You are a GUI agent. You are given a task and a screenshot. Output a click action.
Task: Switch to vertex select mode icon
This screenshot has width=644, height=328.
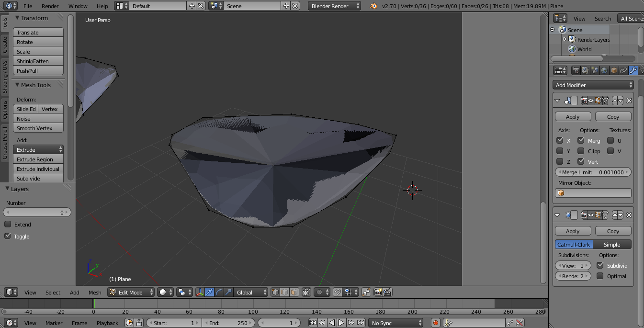276,292
